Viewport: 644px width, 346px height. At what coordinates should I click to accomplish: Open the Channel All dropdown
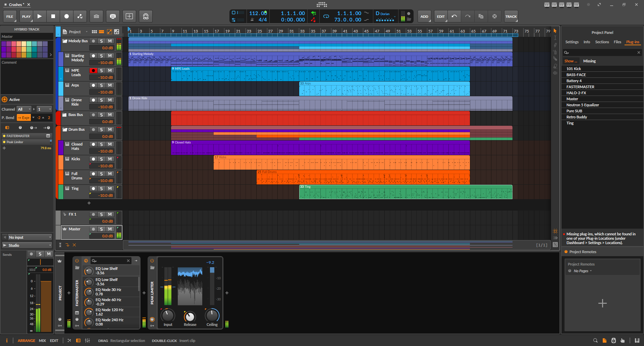[x=24, y=109]
